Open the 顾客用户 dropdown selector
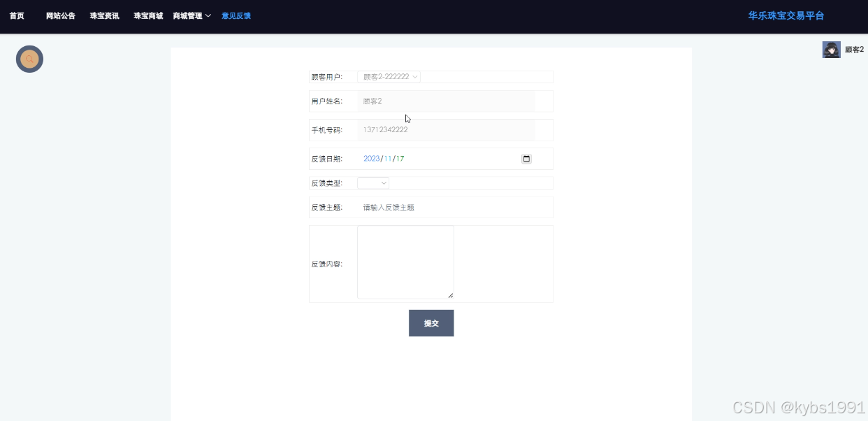Image resolution: width=868 pixels, height=421 pixels. [389, 77]
